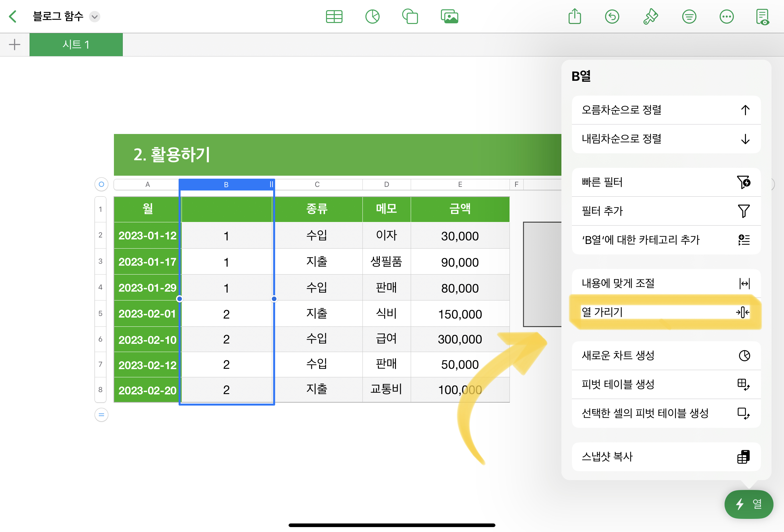
Task: Tap cell 2023-02-01
Action: [147, 314]
